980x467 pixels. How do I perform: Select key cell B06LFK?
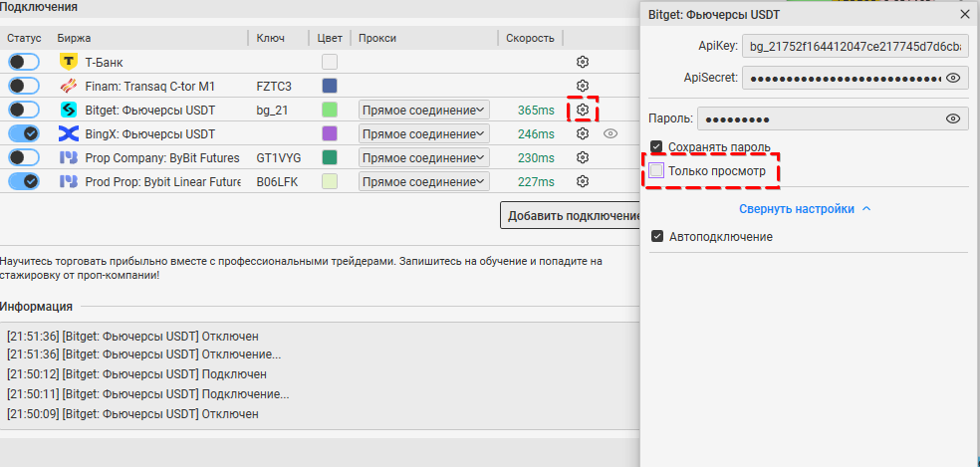coord(277,182)
